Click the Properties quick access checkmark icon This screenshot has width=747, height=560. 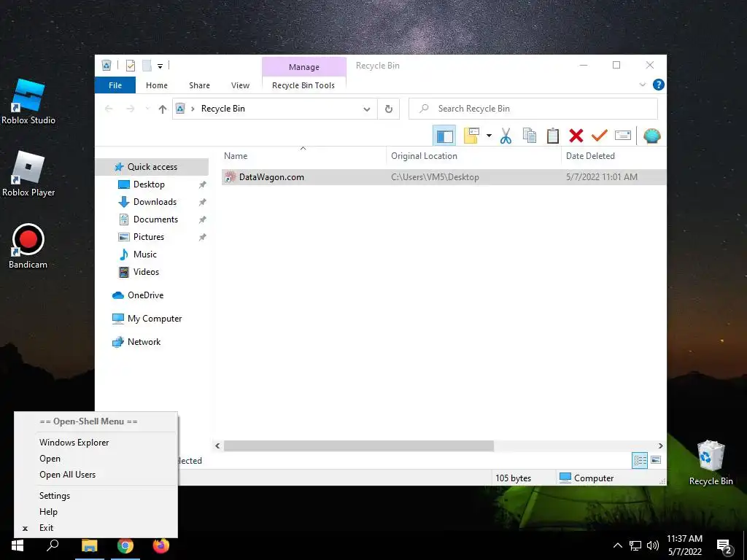130,66
